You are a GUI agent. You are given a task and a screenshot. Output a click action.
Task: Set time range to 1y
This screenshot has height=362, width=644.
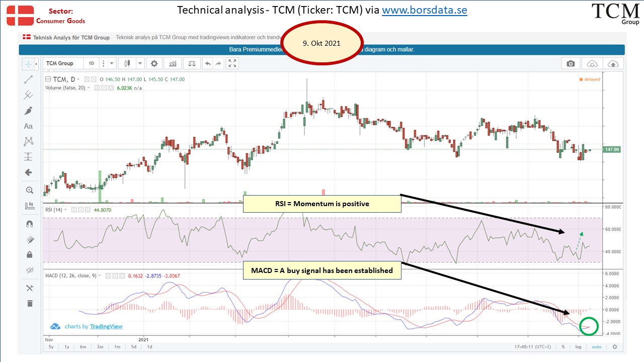[67, 346]
